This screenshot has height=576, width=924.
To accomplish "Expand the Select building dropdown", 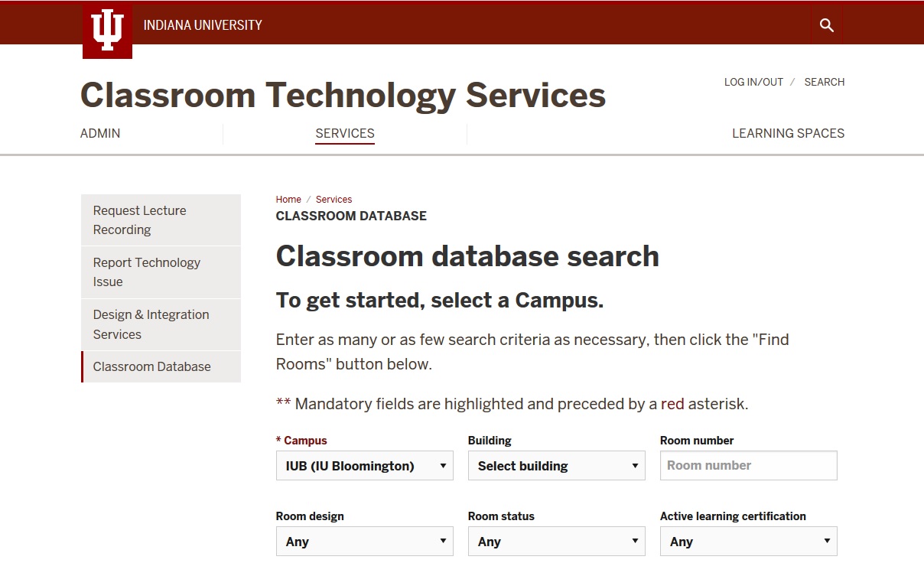I will [x=556, y=466].
